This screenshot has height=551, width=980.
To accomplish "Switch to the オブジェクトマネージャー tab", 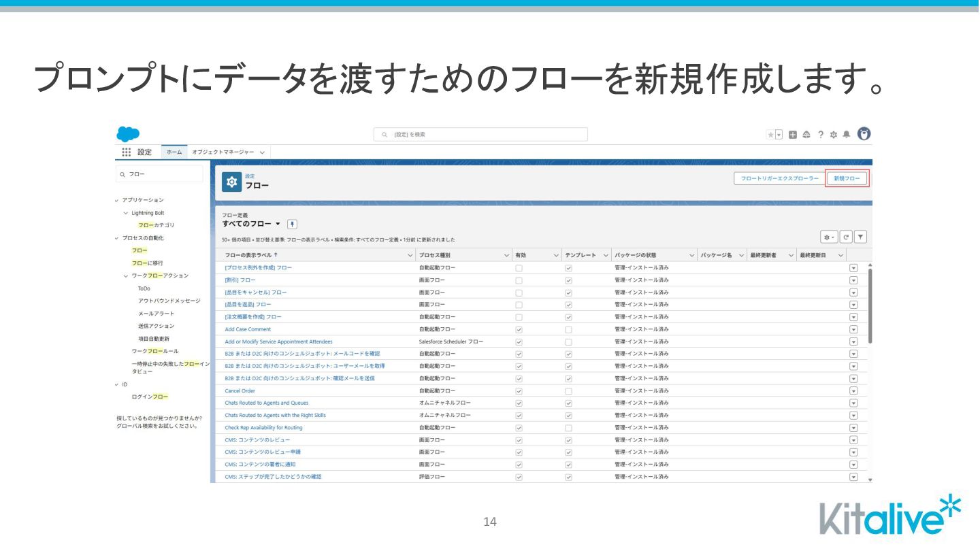I will 223,152.
